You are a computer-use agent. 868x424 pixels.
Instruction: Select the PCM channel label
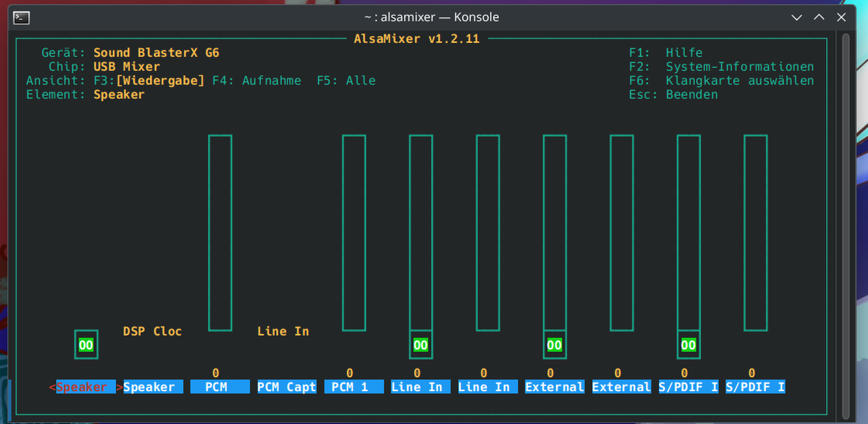(x=220, y=387)
